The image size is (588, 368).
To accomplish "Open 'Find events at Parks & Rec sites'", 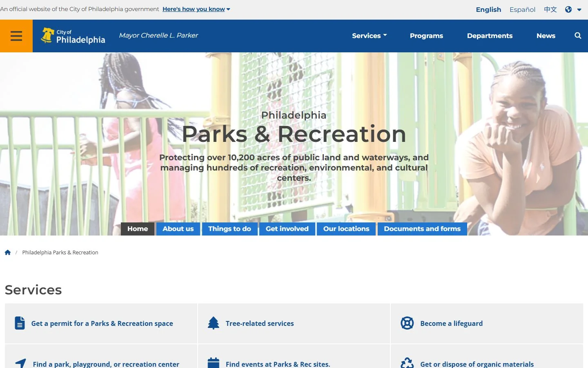I will pyautogui.click(x=278, y=364).
